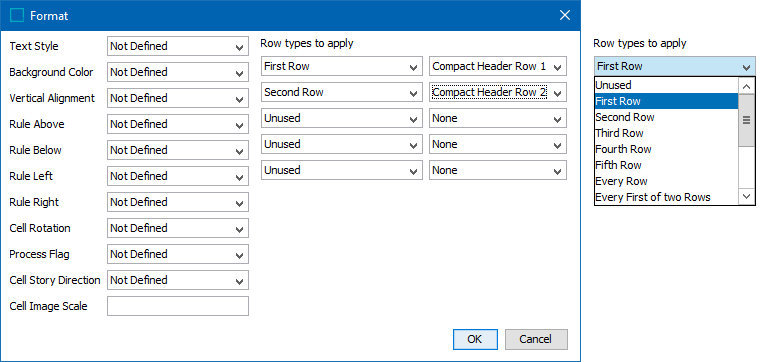Click the list scrollbar up arrow
The height and width of the screenshot is (362, 777).
746,86
